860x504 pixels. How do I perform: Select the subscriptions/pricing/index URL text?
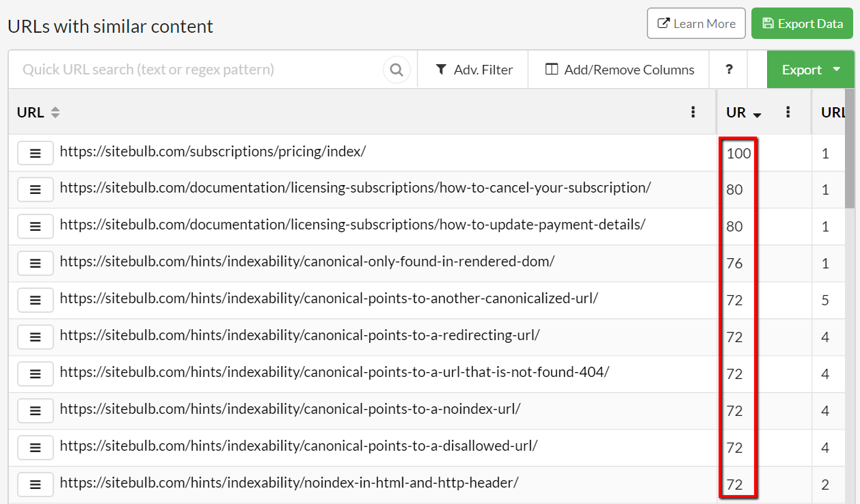coord(213,152)
